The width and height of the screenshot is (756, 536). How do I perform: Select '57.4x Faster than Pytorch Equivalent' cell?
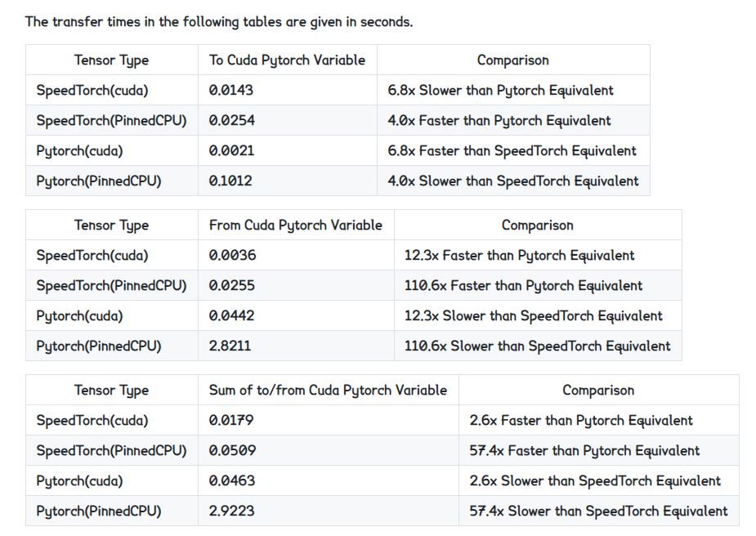coord(584,450)
